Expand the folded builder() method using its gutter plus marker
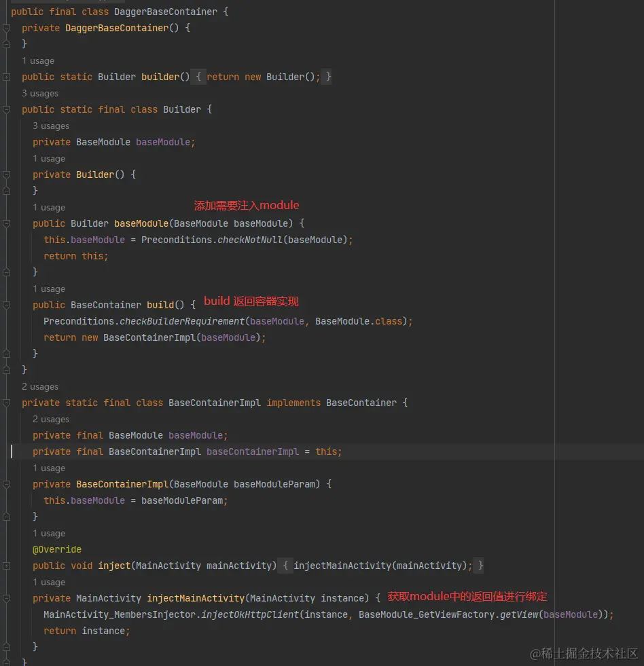The height and width of the screenshot is (666, 644). pos(6,77)
